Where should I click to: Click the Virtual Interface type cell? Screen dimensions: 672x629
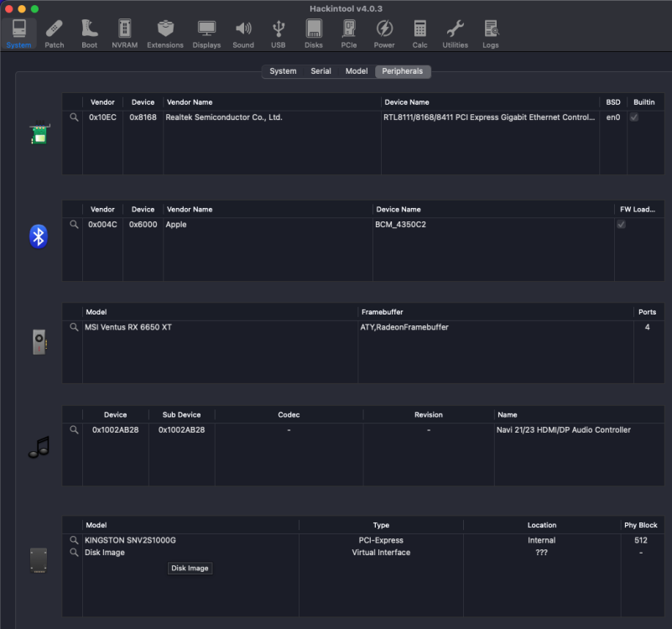pos(381,553)
